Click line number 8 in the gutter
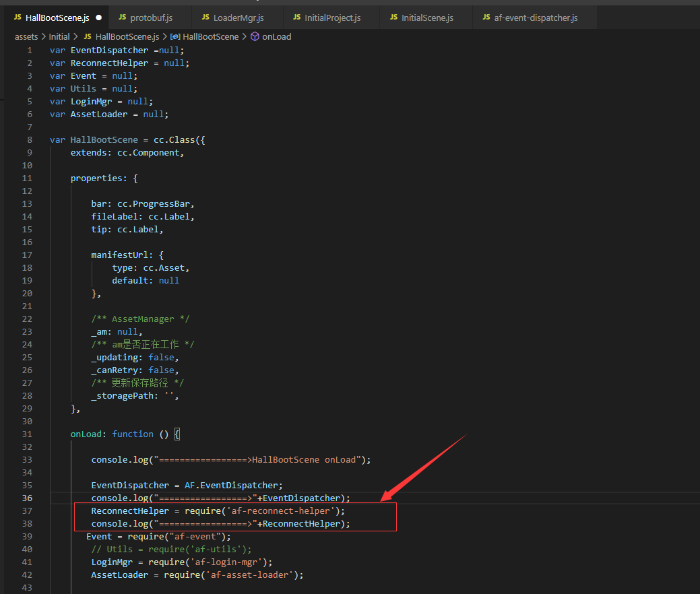Viewport: 700px width, 594px height. click(x=30, y=139)
